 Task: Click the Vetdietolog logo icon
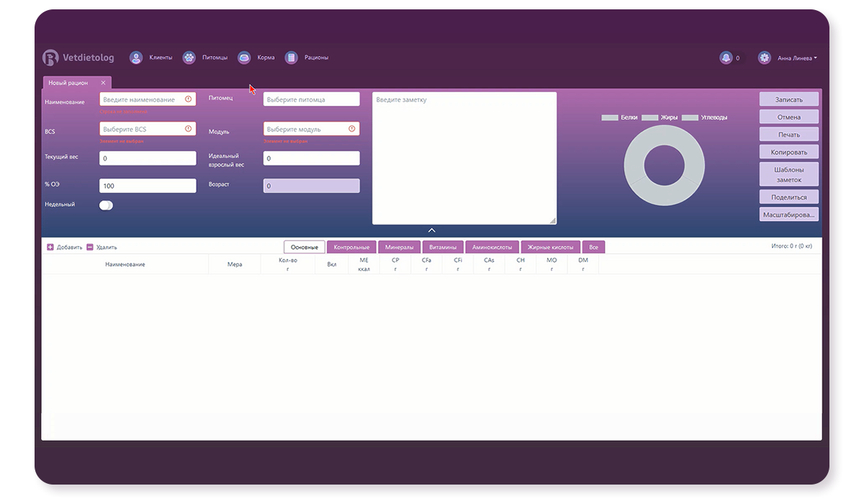click(x=50, y=58)
